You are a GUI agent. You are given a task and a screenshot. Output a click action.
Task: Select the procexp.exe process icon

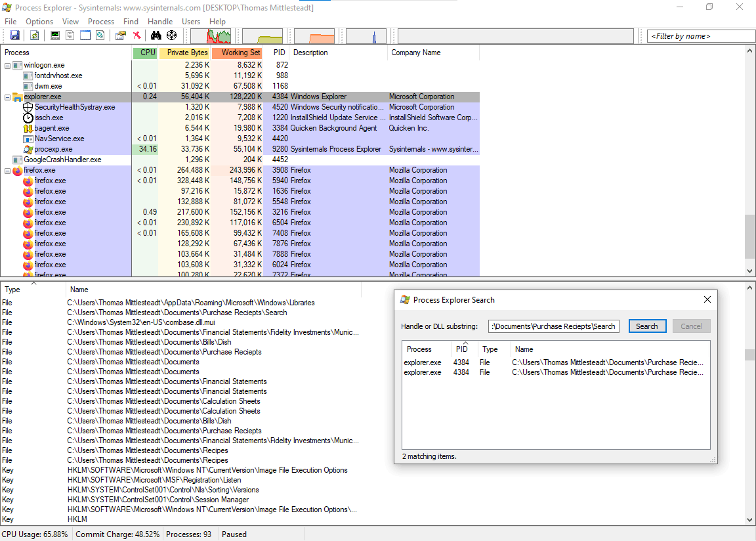coord(28,150)
